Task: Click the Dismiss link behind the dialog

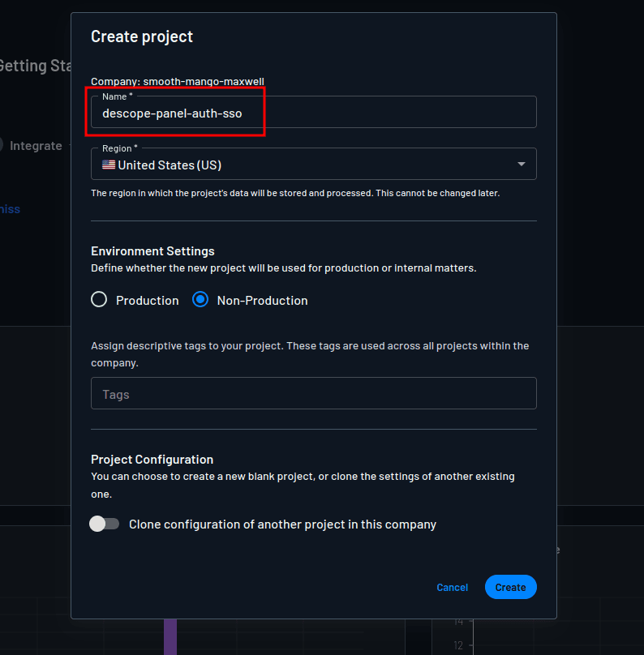Action: [x=10, y=208]
